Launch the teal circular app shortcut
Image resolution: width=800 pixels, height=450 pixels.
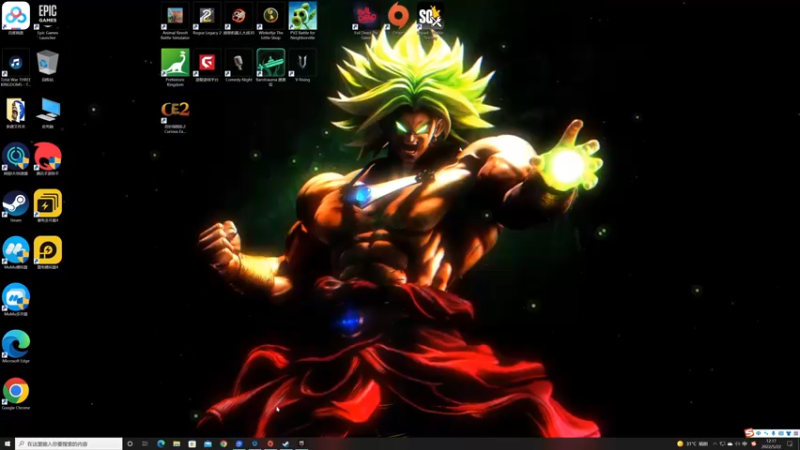tap(16, 159)
